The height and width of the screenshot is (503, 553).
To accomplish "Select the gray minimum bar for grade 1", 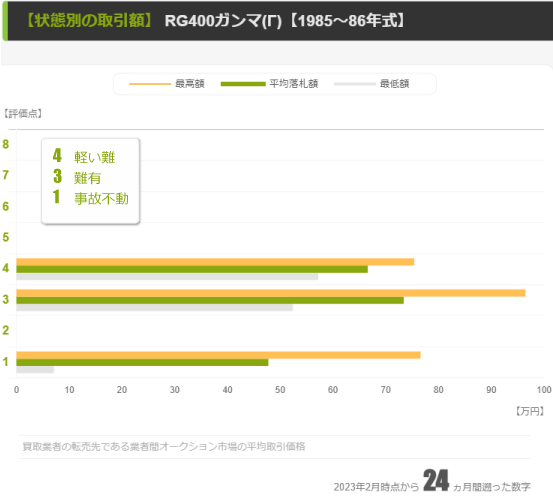I will point(35,370).
